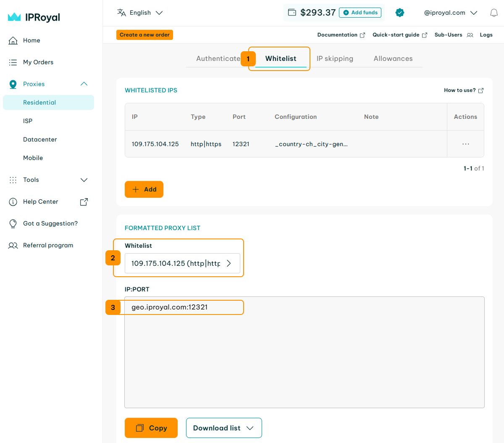Click the Add funds button

coord(360,13)
